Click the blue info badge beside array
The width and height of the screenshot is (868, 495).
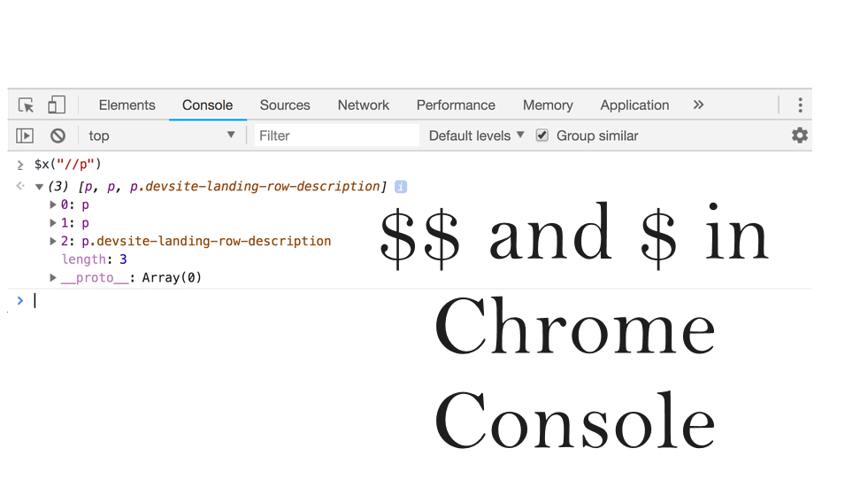tap(401, 187)
